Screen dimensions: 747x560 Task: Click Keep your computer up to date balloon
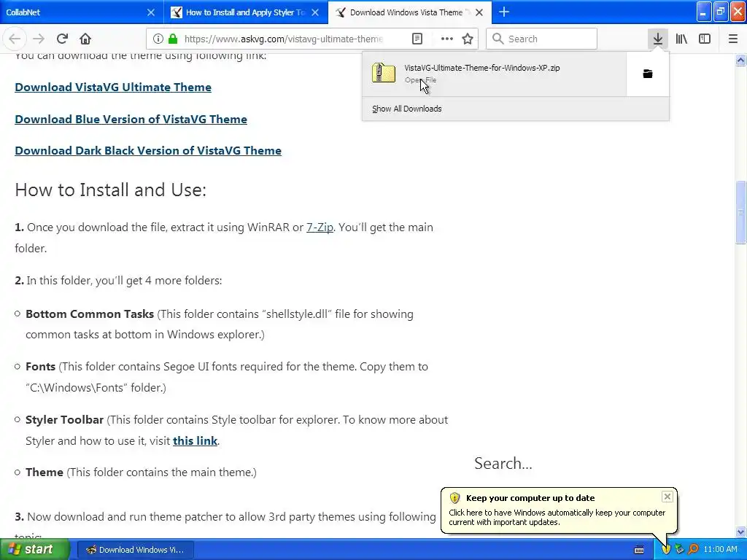tap(559, 510)
